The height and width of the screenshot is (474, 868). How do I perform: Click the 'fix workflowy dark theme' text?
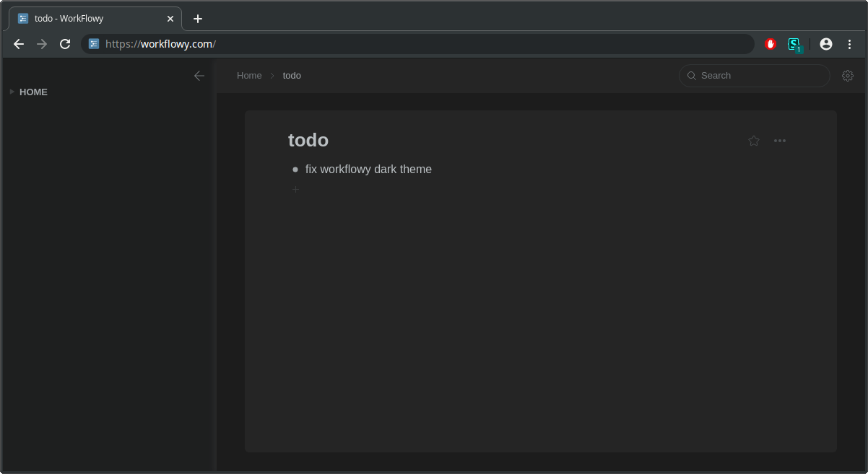[x=368, y=170]
